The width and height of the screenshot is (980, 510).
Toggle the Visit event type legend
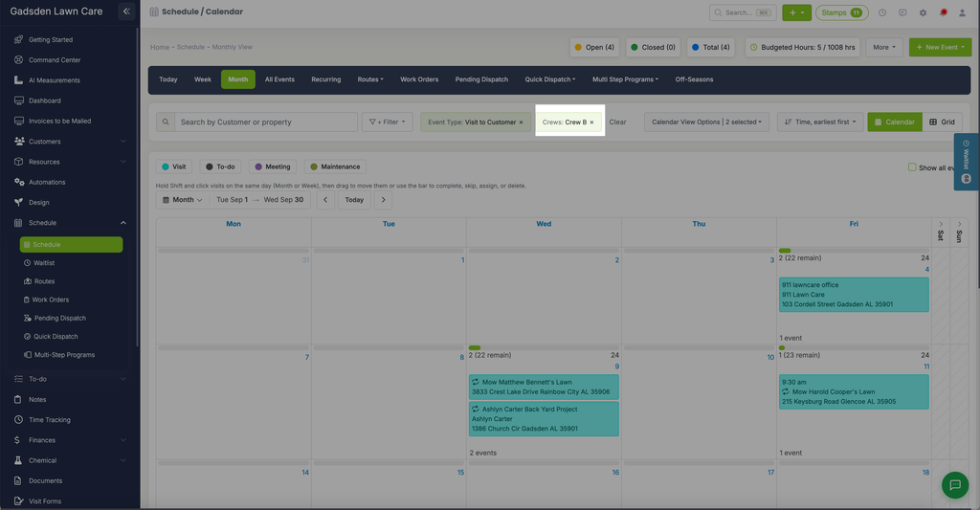(174, 166)
